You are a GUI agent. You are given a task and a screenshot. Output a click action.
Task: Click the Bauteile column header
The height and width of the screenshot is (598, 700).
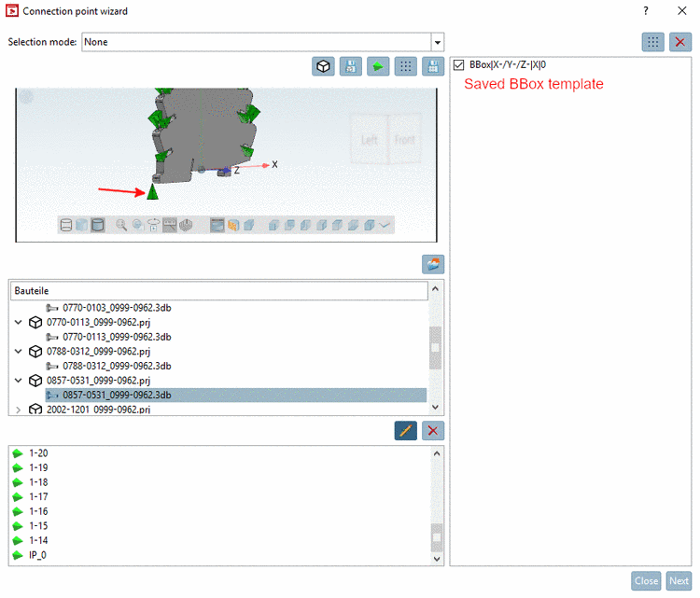tap(218, 291)
